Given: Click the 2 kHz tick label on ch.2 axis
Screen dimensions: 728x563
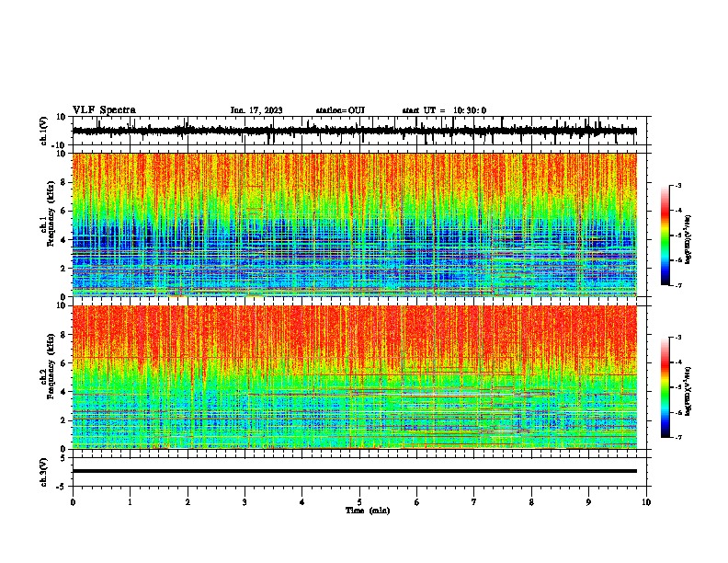Looking at the screenshot, I should point(63,420).
